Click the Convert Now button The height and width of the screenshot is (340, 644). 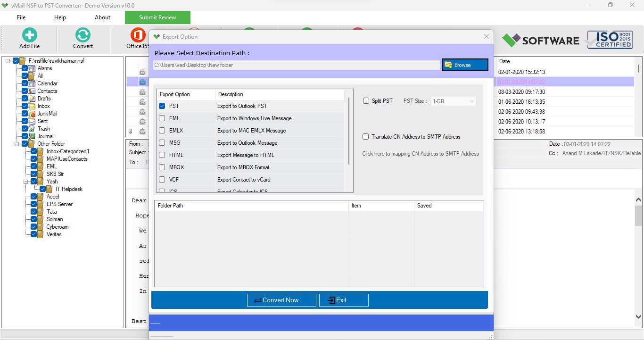(282, 300)
